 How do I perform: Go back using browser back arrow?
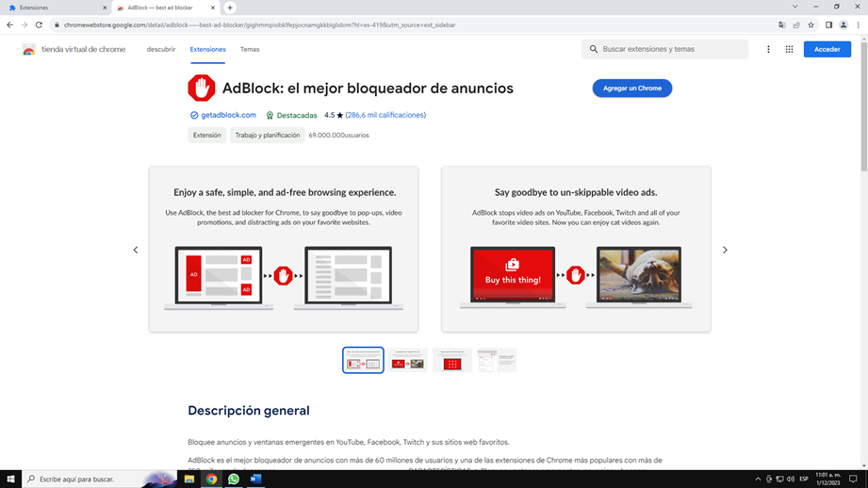(x=10, y=24)
